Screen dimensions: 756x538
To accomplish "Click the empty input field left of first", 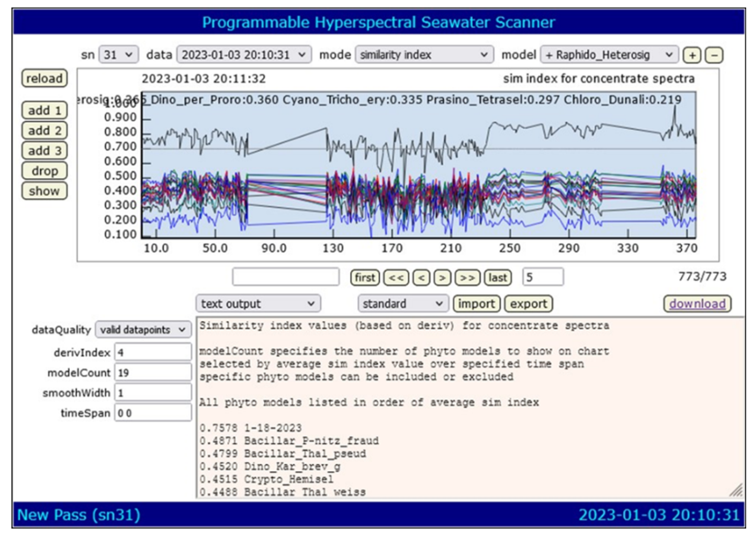I will [286, 277].
